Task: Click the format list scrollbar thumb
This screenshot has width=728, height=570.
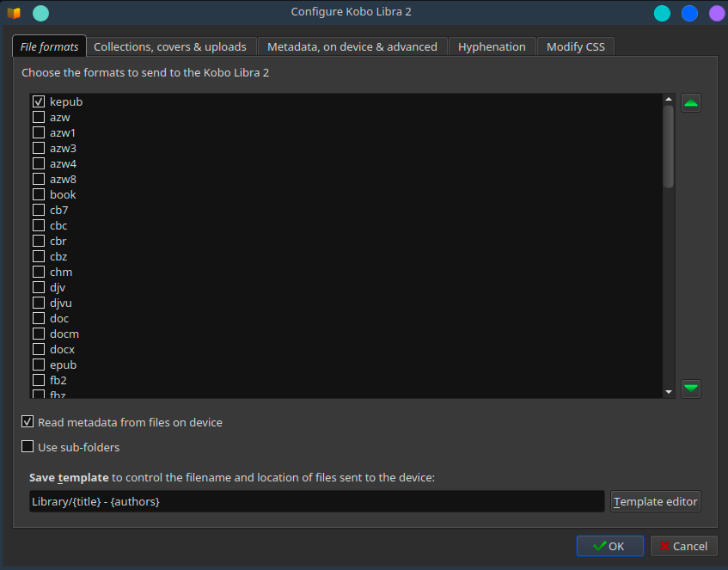Action: 668,146
